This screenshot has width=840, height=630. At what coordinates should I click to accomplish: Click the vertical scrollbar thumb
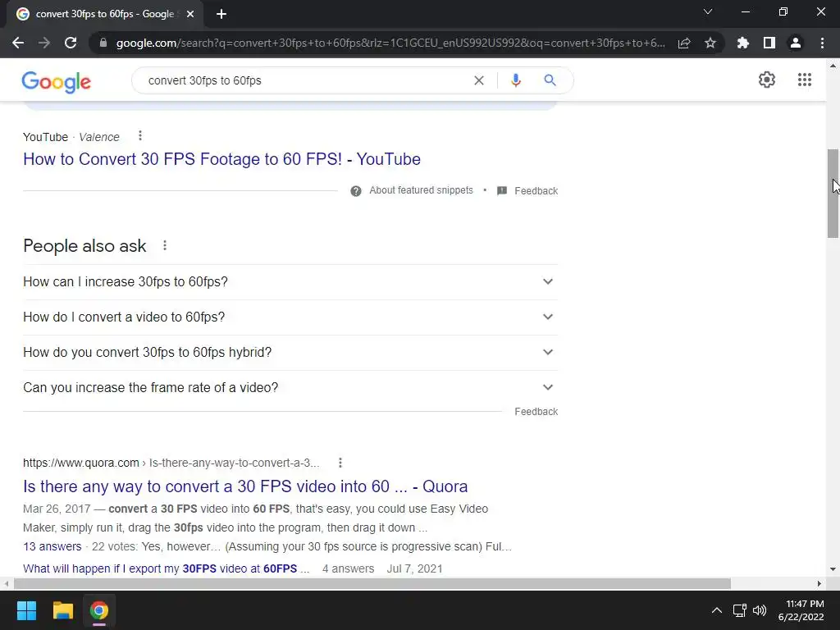click(x=833, y=194)
